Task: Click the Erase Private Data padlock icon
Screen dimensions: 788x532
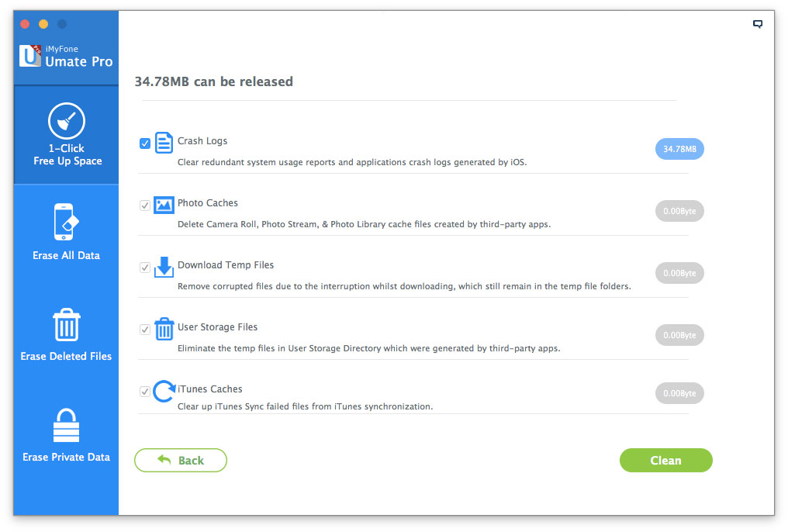Action: (x=66, y=426)
